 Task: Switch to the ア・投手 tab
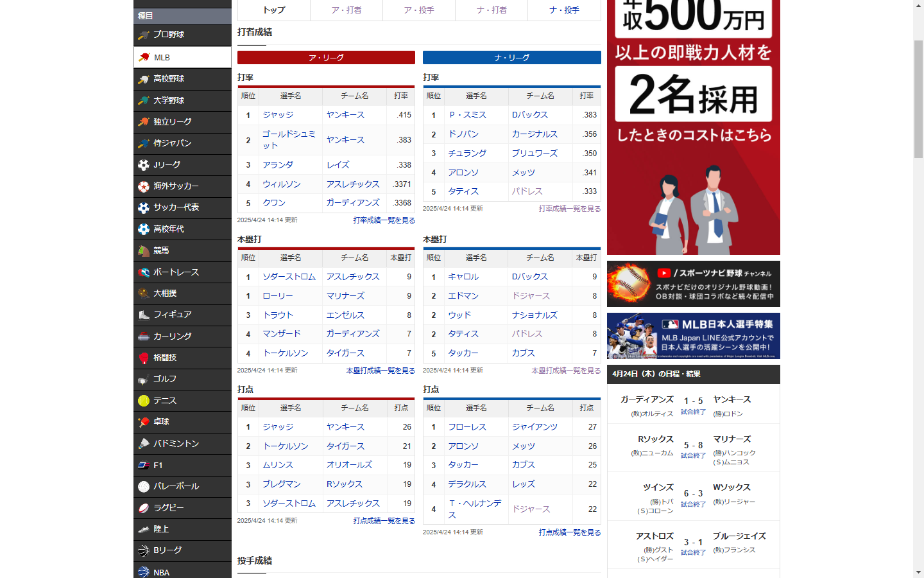point(419,10)
